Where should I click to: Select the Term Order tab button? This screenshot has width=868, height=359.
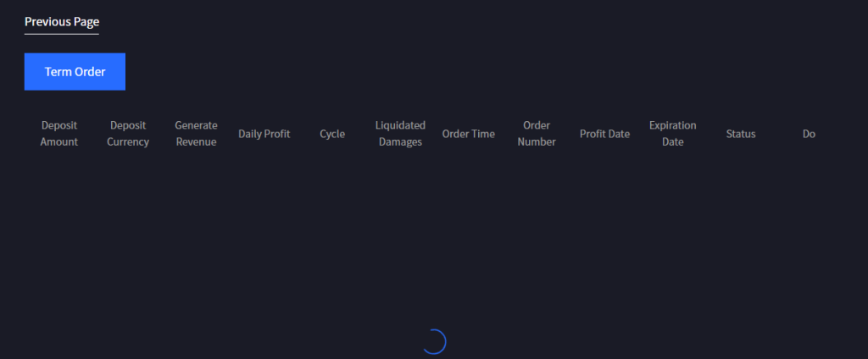[x=75, y=72]
